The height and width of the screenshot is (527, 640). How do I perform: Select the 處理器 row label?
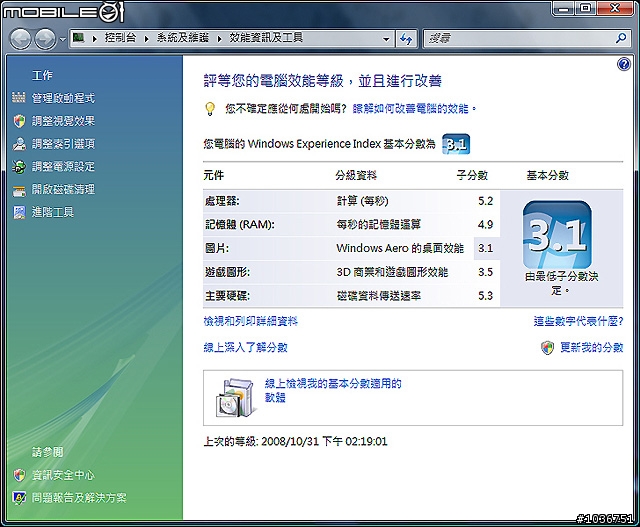pyautogui.click(x=222, y=201)
